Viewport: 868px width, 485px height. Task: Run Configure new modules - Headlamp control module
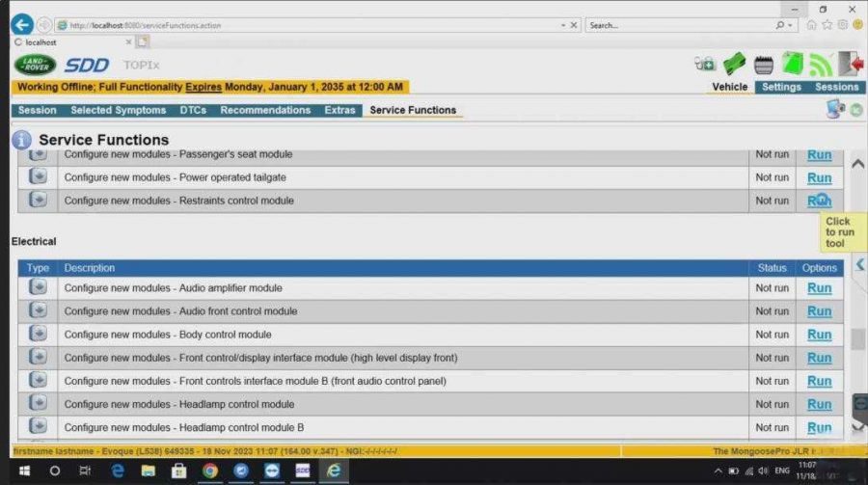(819, 404)
